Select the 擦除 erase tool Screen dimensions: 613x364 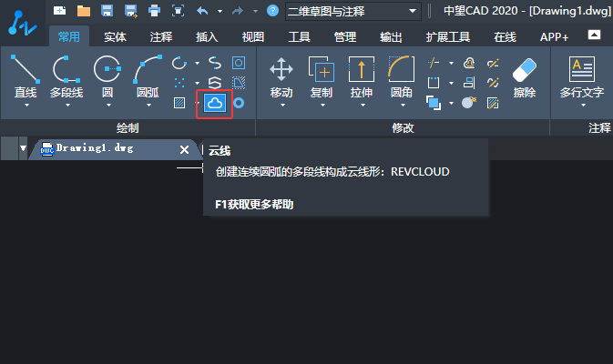525,77
